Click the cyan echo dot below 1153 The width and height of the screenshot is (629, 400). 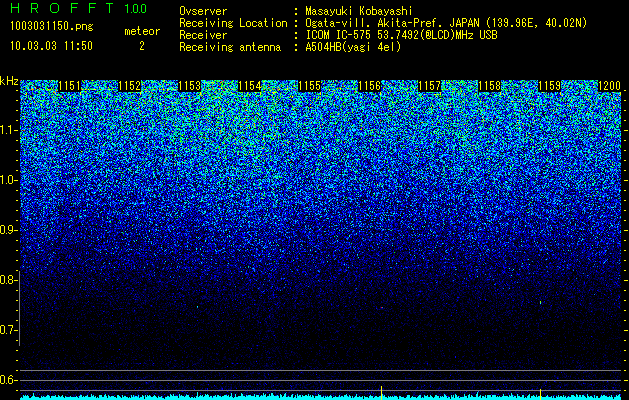(x=197, y=307)
